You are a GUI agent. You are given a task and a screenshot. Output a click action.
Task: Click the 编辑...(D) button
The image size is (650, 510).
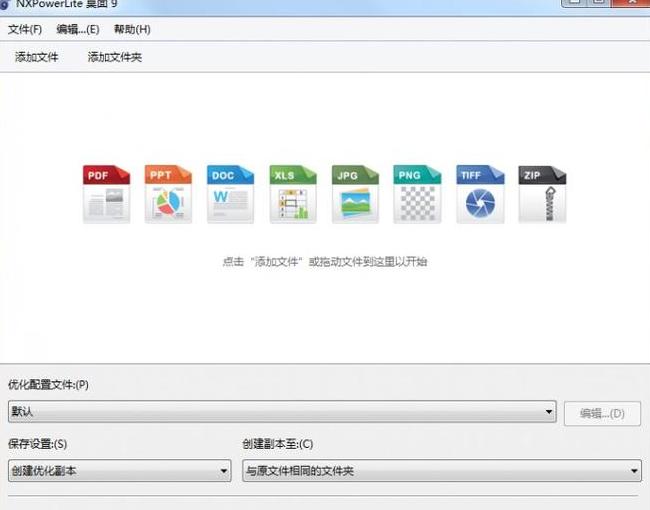point(602,413)
